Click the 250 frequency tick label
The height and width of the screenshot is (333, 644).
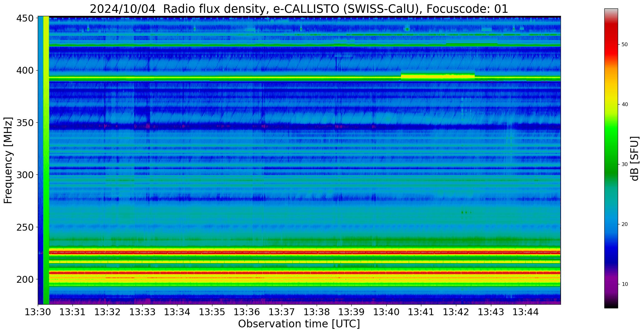click(25, 227)
